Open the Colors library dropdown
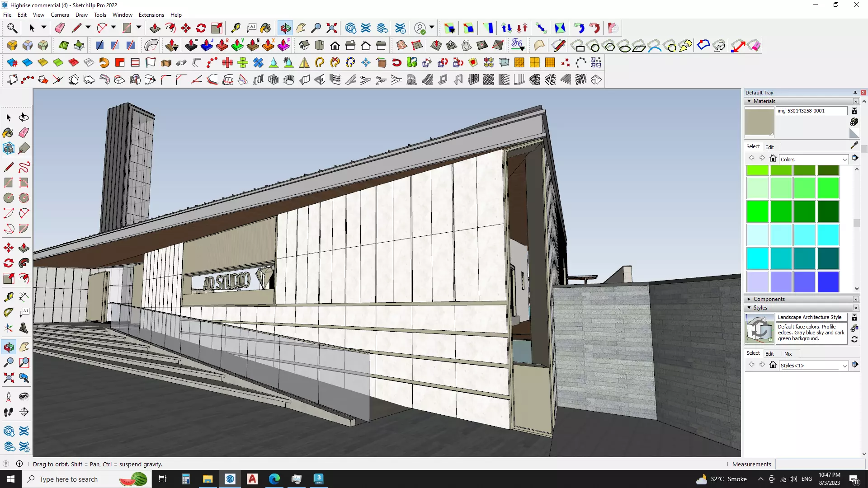The image size is (868, 488). click(844, 160)
